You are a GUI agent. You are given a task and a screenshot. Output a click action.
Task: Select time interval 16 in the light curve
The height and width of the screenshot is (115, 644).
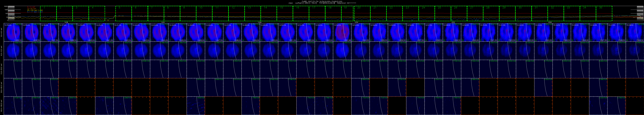pos(301,14)
